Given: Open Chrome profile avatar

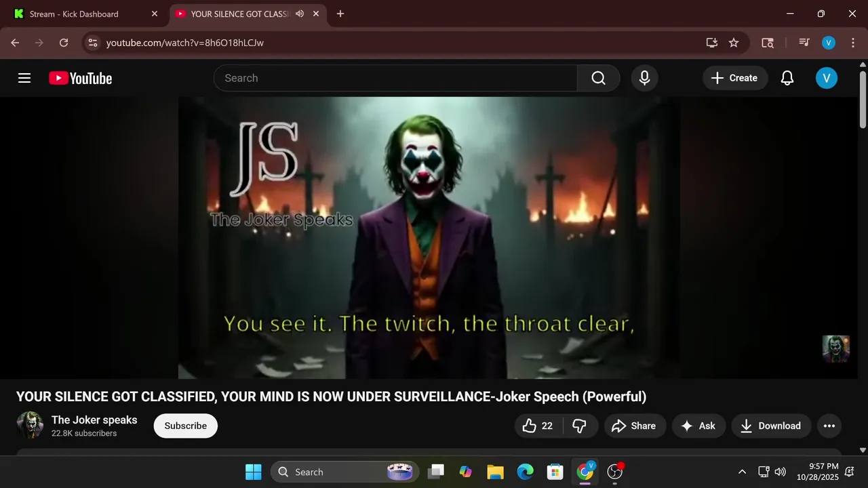Looking at the screenshot, I should click(x=829, y=43).
